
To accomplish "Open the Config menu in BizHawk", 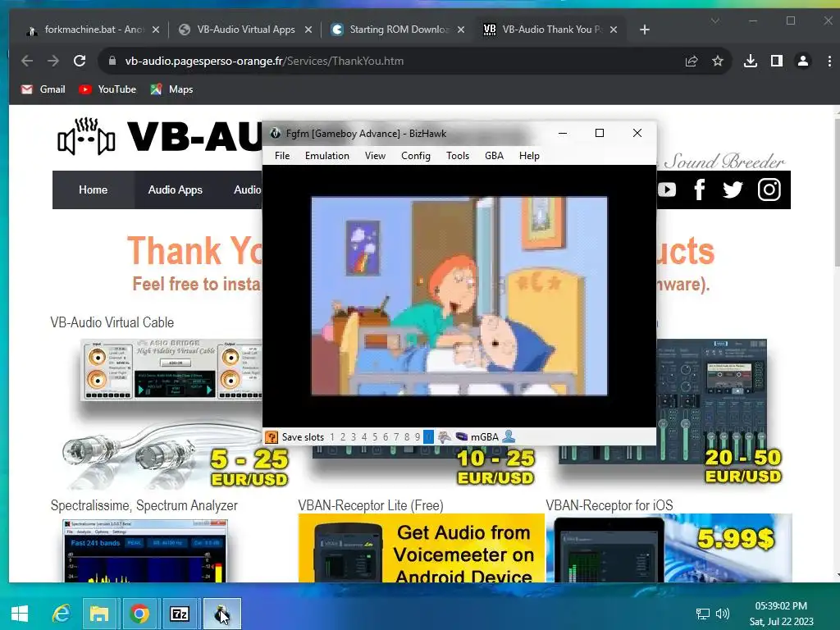I will pyautogui.click(x=416, y=155).
